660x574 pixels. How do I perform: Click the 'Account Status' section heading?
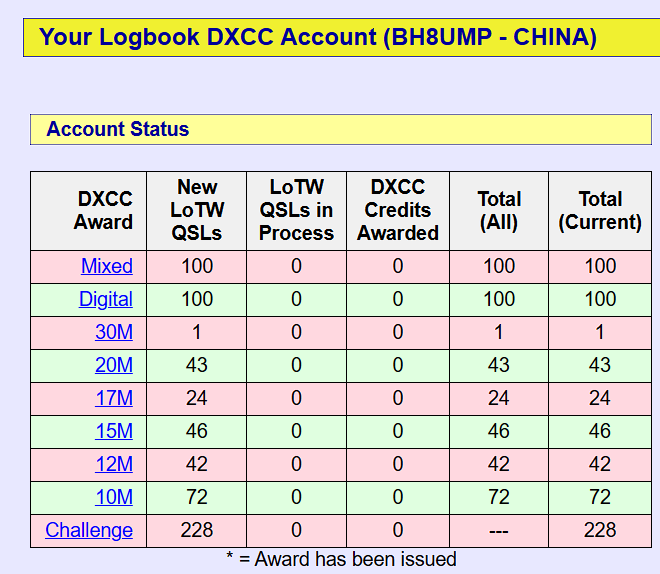click(x=118, y=129)
